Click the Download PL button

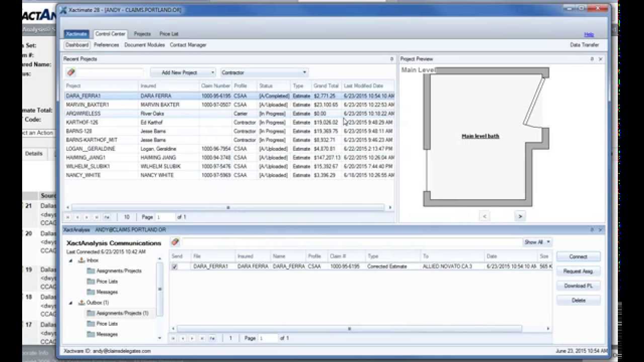point(578,286)
